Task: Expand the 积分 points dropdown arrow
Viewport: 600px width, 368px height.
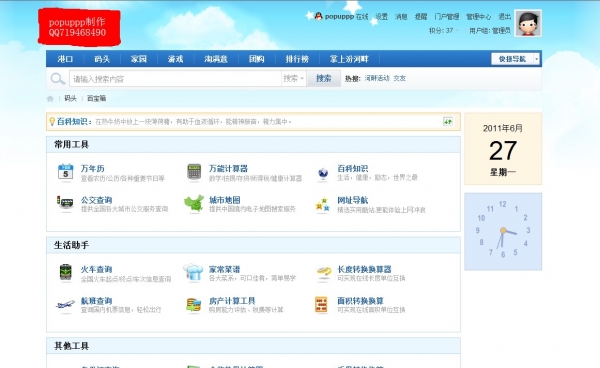Action: click(457, 30)
